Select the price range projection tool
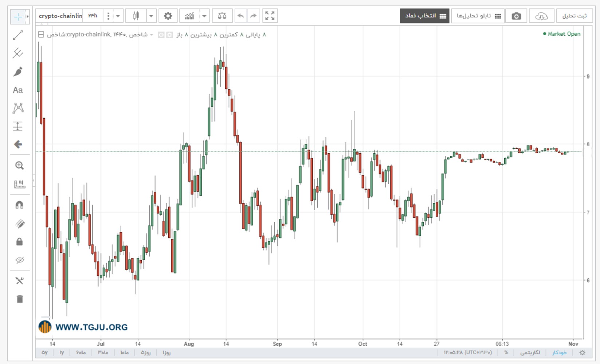 pyautogui.click(x=18, y=126)
